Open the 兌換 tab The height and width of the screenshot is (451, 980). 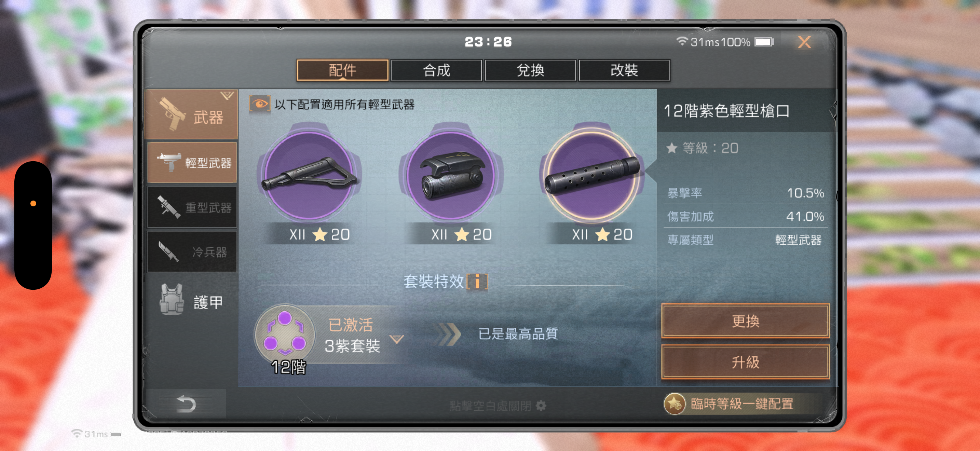(530, 70)
